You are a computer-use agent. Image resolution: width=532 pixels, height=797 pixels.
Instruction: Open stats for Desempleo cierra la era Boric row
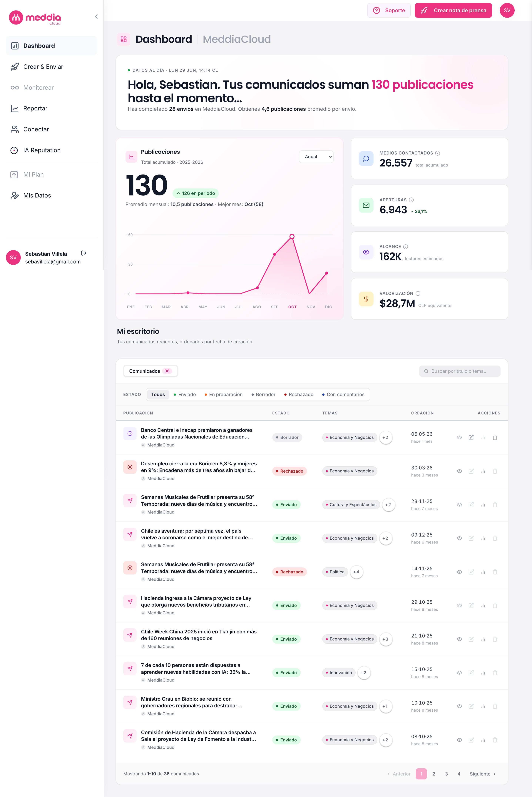click(x=483, y=471)
